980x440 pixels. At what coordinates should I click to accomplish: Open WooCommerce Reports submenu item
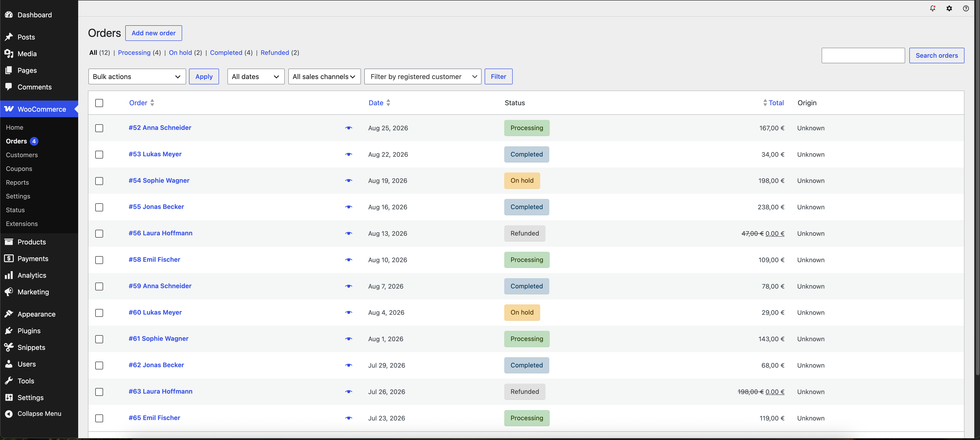click(17, 182)
